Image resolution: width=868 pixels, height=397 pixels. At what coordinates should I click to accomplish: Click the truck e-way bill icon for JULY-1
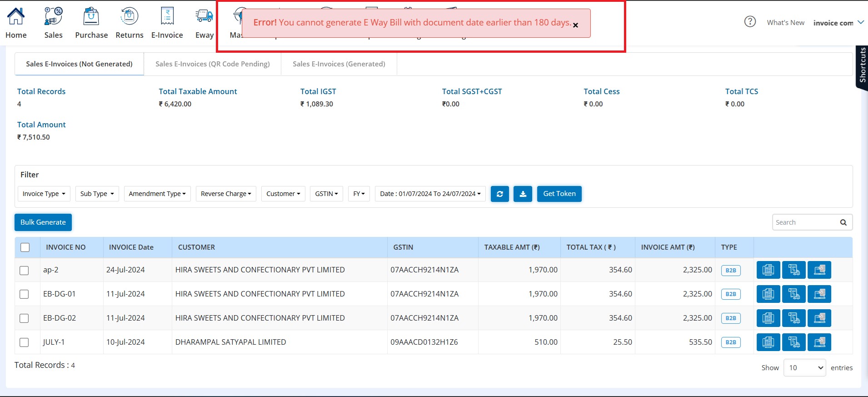[x=794, y=342]
